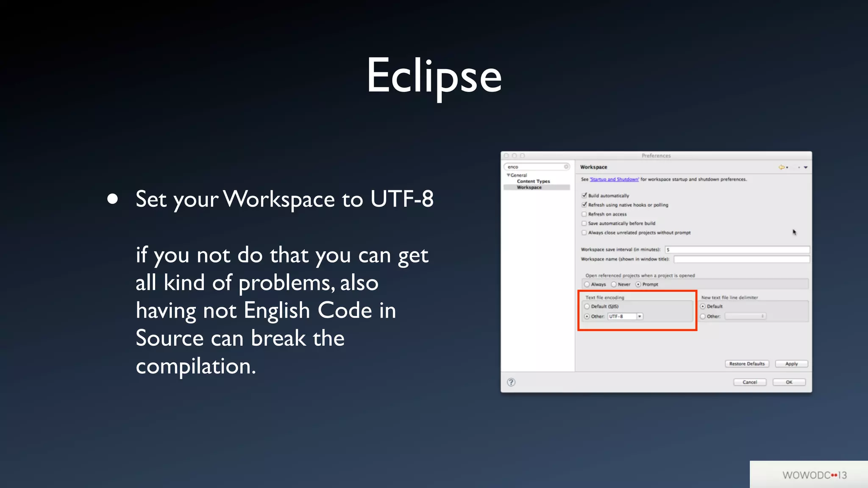
Task: Click the help question mark icon
Action: [x=511, y=382]
